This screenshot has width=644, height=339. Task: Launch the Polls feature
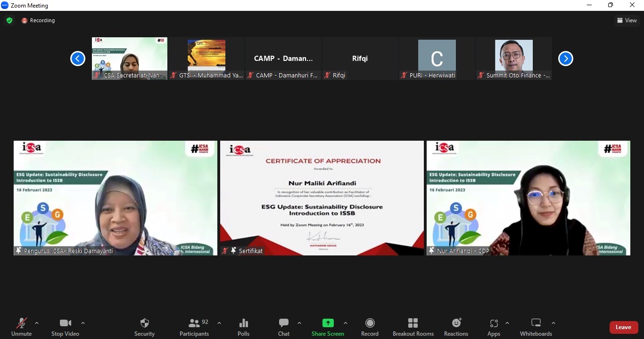pos(244,327)
